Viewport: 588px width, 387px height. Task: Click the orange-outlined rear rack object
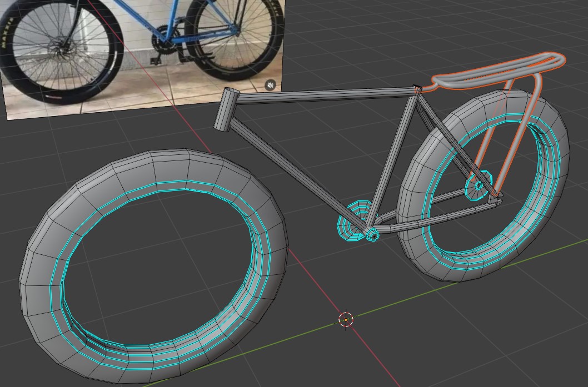499,71
